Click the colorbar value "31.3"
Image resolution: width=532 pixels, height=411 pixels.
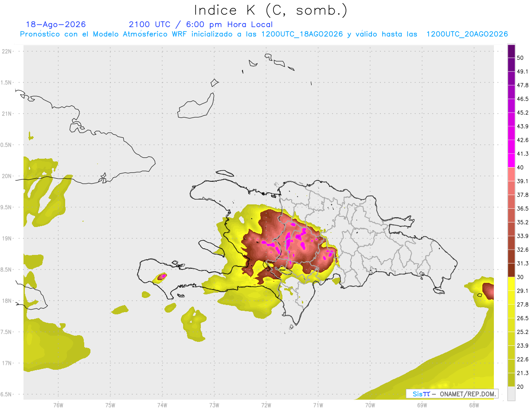point(523,264)
